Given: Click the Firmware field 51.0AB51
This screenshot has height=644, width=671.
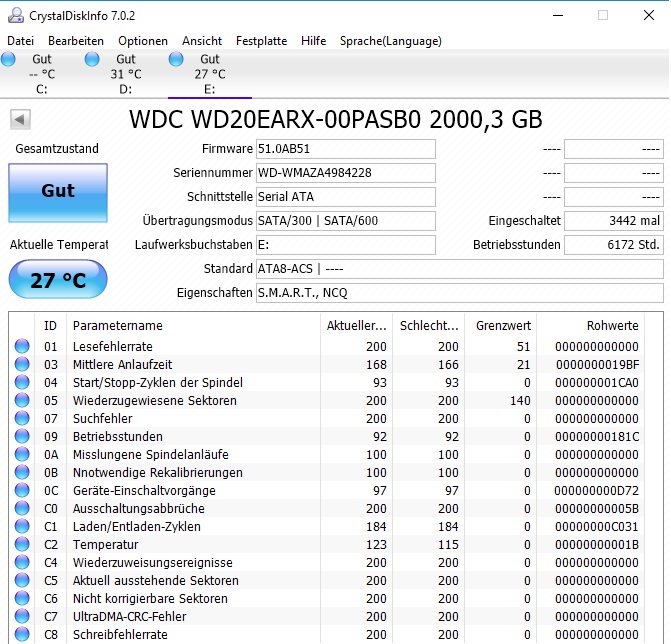Looking at the screenshot, I should click(x=346, y=149).
